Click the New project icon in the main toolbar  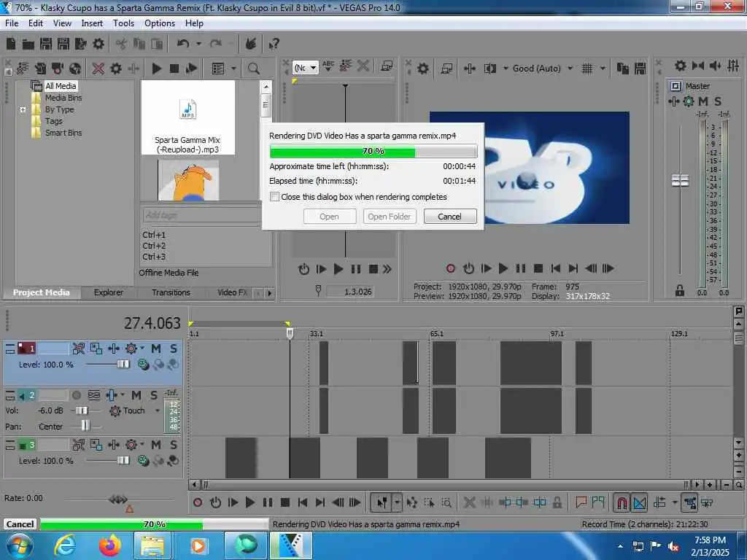[11, 44]
